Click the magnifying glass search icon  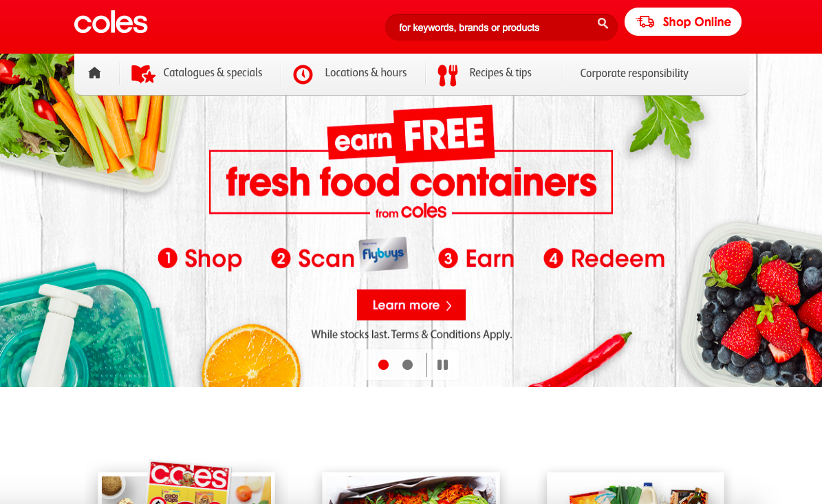[603, 23]
